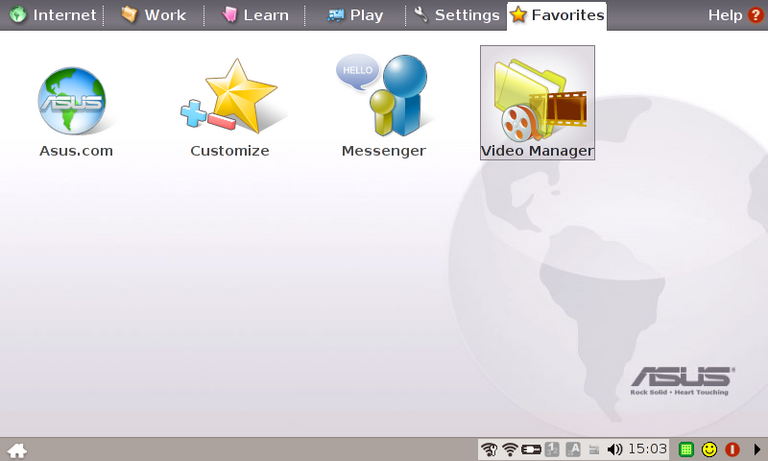The height and width of the screenshot is (461, 768).
Task: Switch to the Internet tab
Action: pyautogui.click(x=53, y=15)
